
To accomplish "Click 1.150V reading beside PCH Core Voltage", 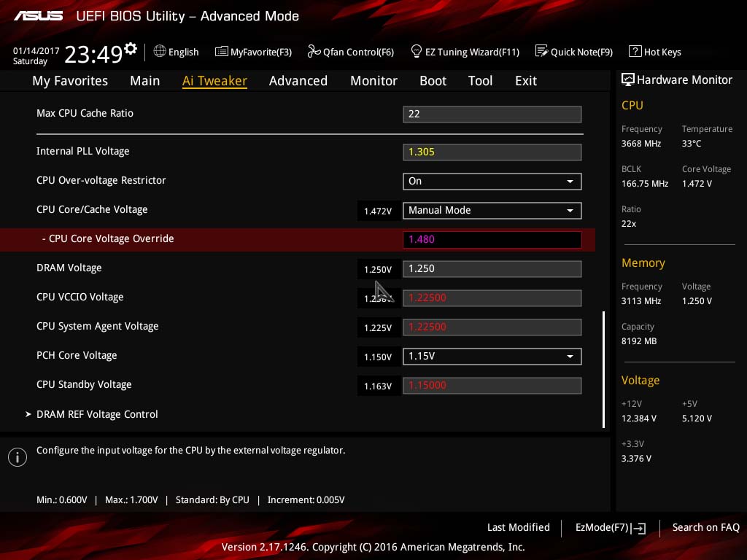I will pyautogui.click(x=378, y=357).
